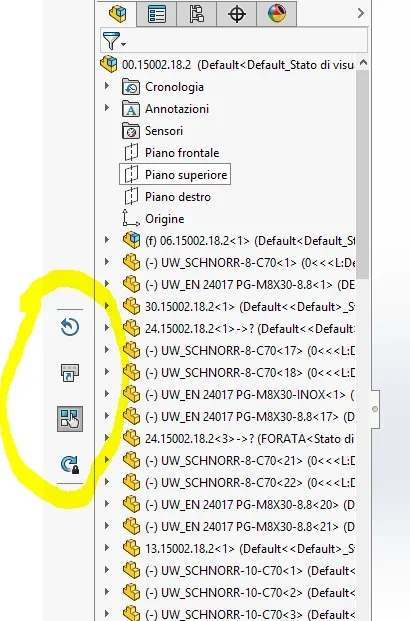
Task: Open the DisplayManager color sphere tab
Action: click(277, 14)
